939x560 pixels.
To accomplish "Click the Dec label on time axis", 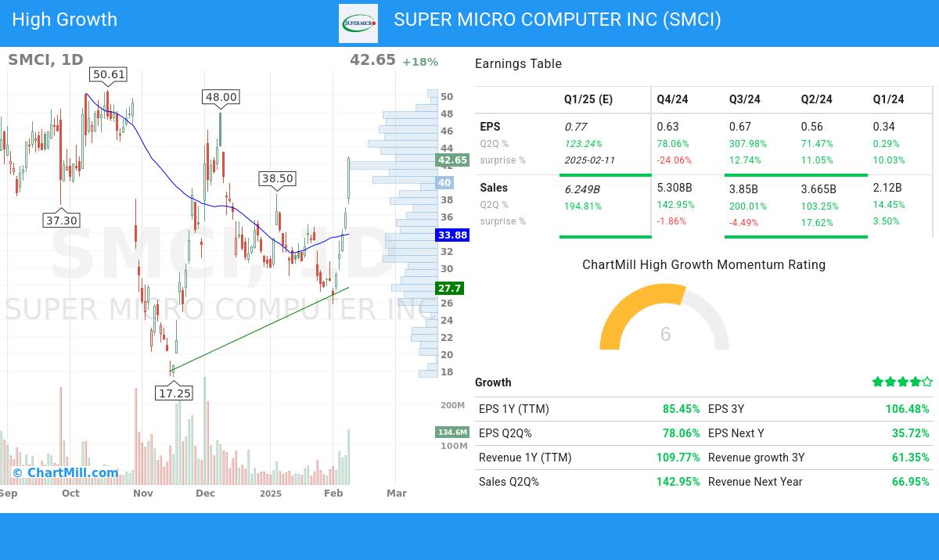I will point(206,494).
